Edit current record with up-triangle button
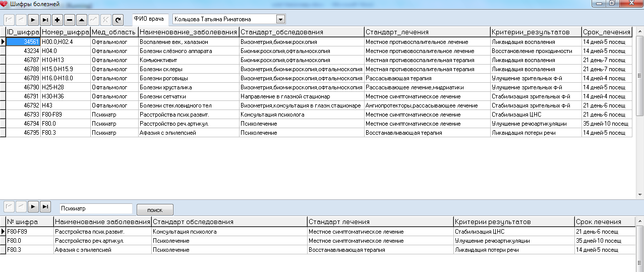This screenshot has height=272, width=644. (82, 20)
